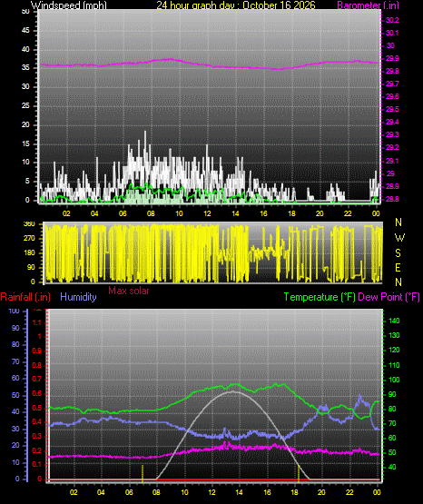Click the '24 hour graph day : October 16 2026' title

click(x=236, y=5)
